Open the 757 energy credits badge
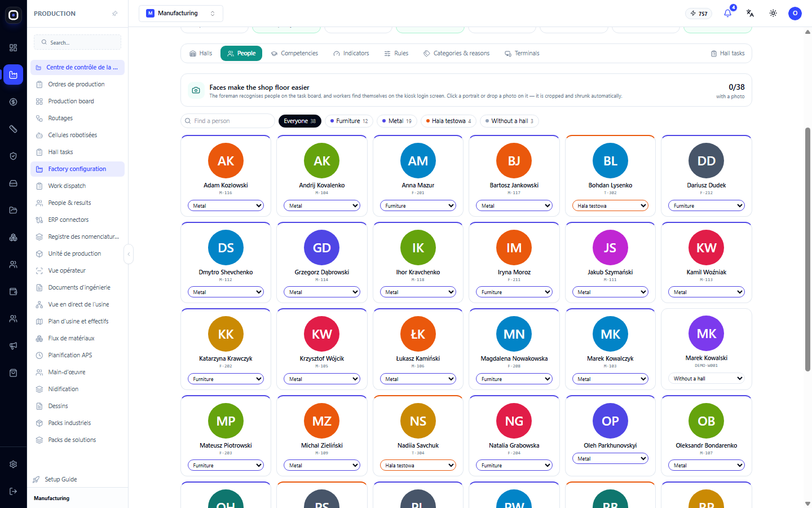812x508 pixels. point(699,14)
